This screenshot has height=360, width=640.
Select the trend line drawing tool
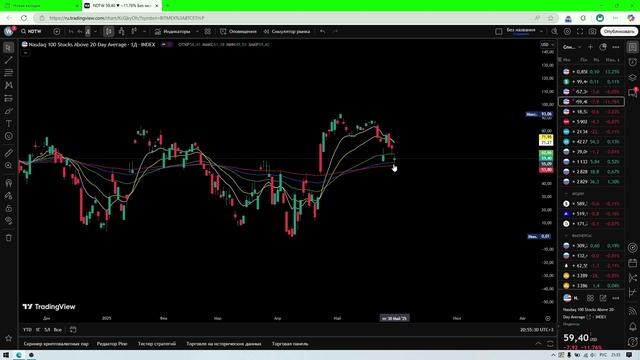pos(8,60)
